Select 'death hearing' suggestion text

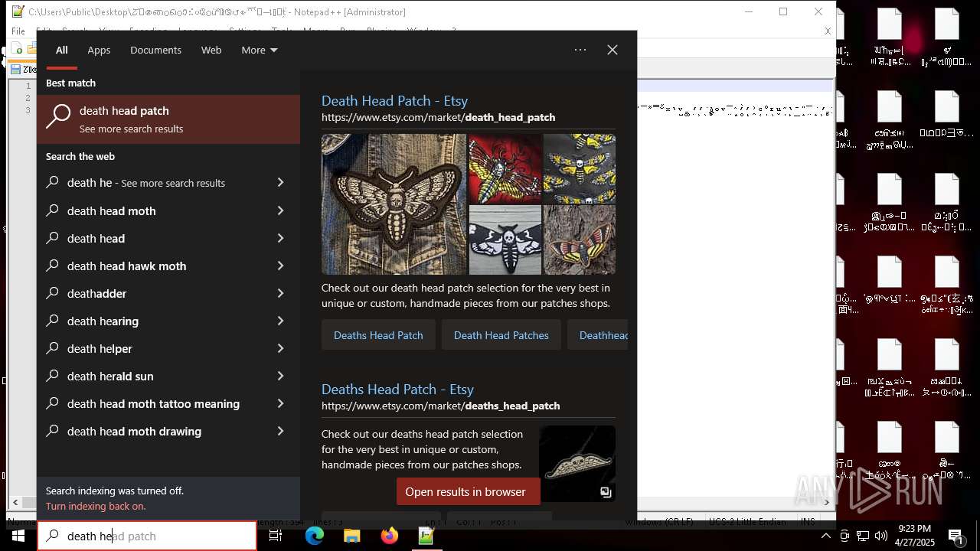(x=103, y=321)
